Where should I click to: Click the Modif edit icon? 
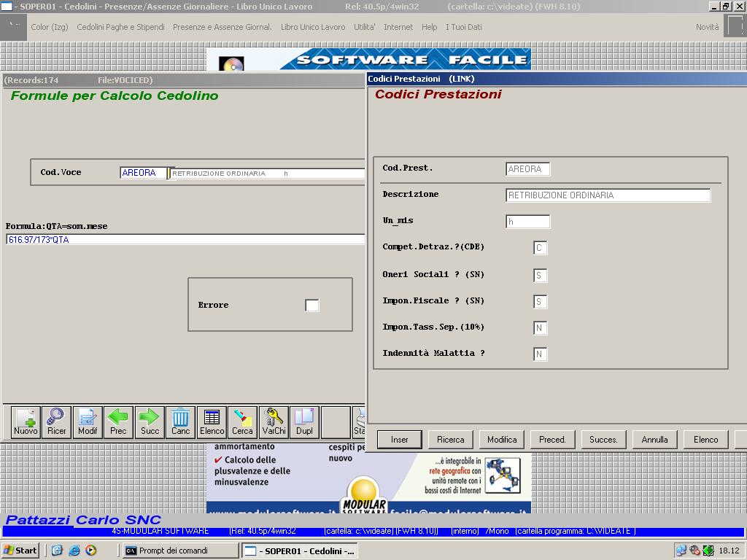point(88,422)
